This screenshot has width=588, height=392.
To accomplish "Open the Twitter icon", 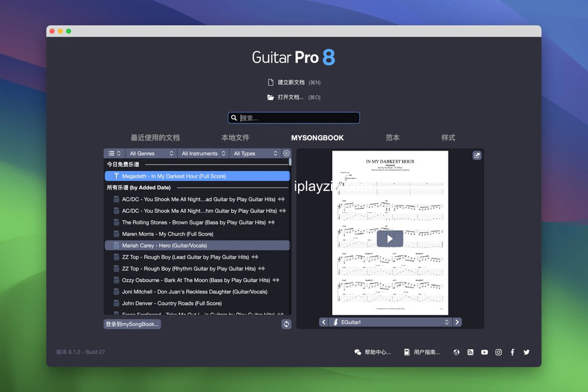I will point(526,352).
